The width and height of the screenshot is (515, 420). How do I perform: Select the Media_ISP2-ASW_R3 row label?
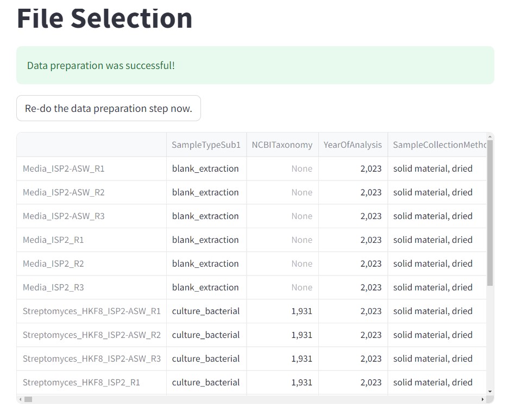tap(64, 216)
